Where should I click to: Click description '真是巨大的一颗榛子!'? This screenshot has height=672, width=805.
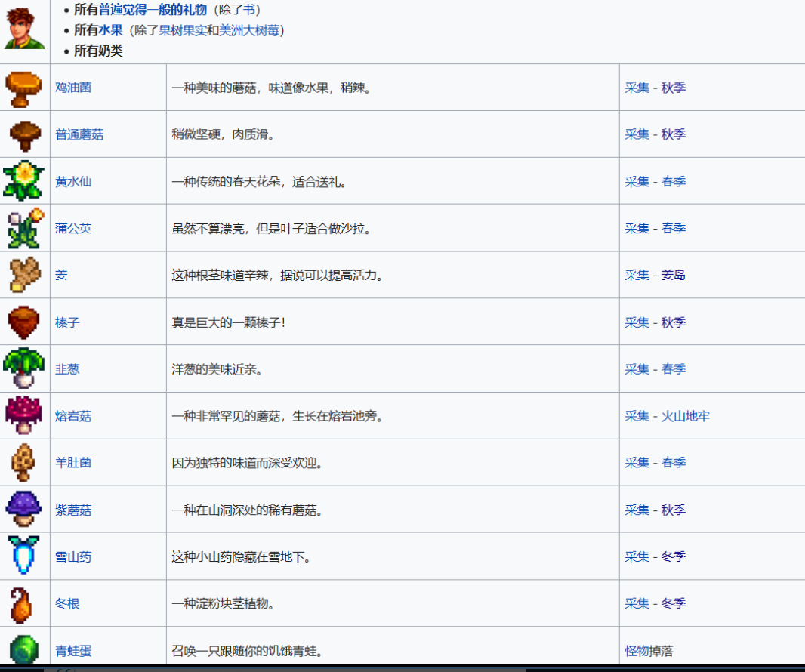229,322
